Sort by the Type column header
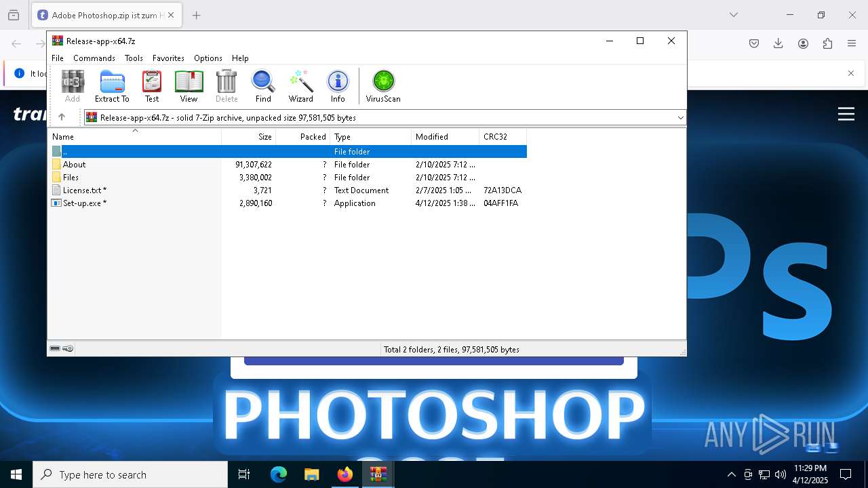Viewport: 868px width, 488px height. point(370,137)
